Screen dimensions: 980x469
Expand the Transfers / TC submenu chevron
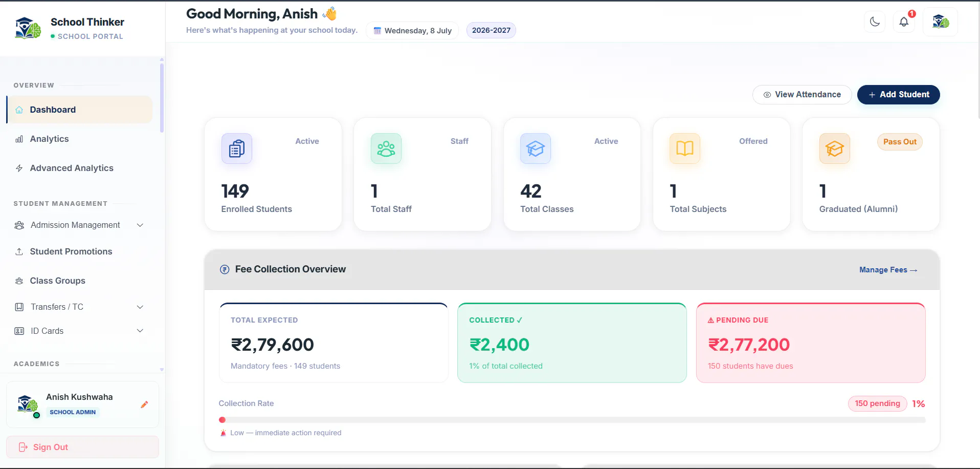tap(140, 307)
